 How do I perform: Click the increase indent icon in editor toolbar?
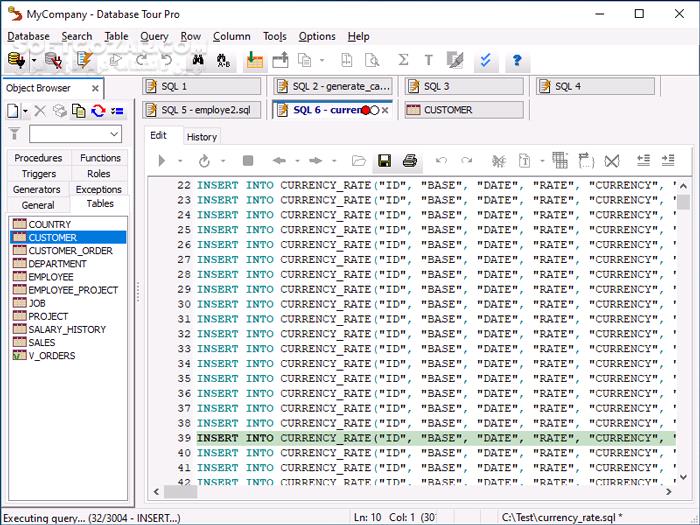(668, 160)
